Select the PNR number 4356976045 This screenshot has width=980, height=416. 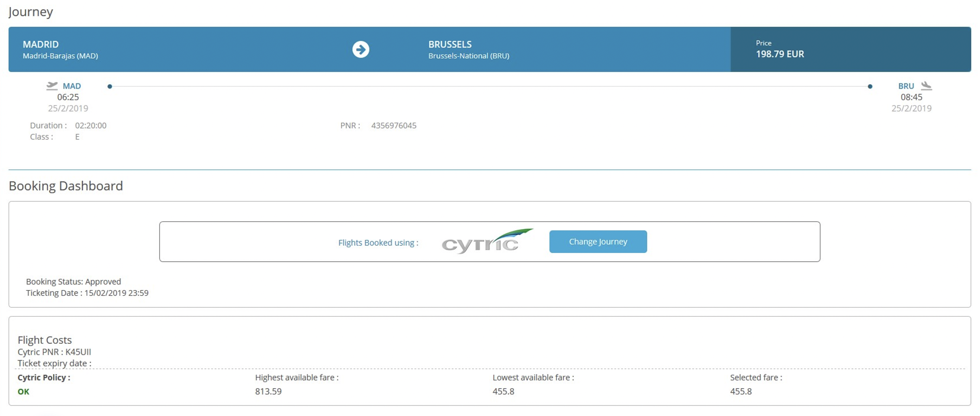[393, 126]
